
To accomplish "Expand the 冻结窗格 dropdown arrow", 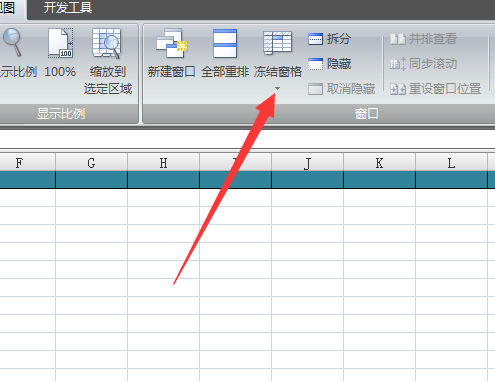I will (x=277, y=88).
